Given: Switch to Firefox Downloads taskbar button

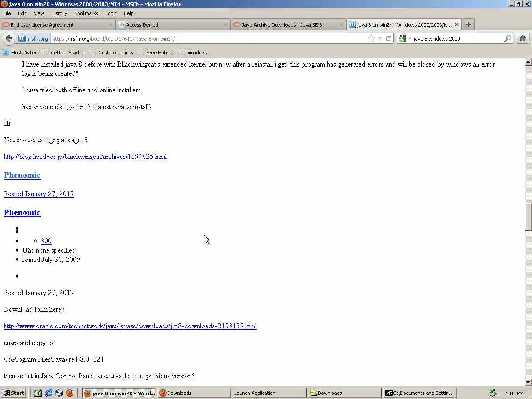Looking at the screenshot, I should [194, 393].
